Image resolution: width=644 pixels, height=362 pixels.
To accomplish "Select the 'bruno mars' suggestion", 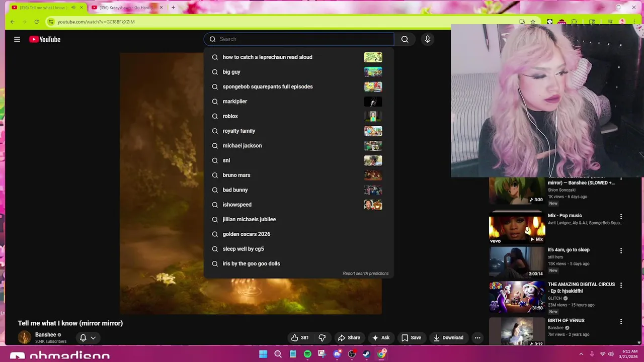I will pyautogui.click(x=299, y=175).
